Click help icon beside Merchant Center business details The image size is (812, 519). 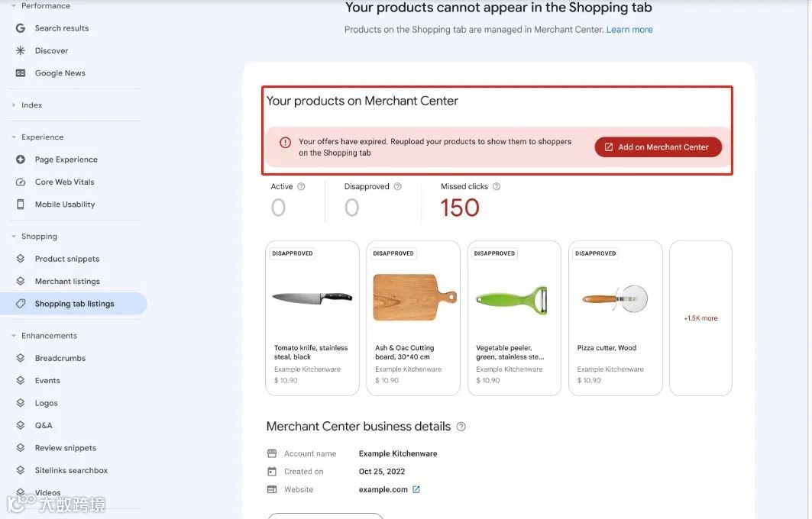tap(461, 427)
